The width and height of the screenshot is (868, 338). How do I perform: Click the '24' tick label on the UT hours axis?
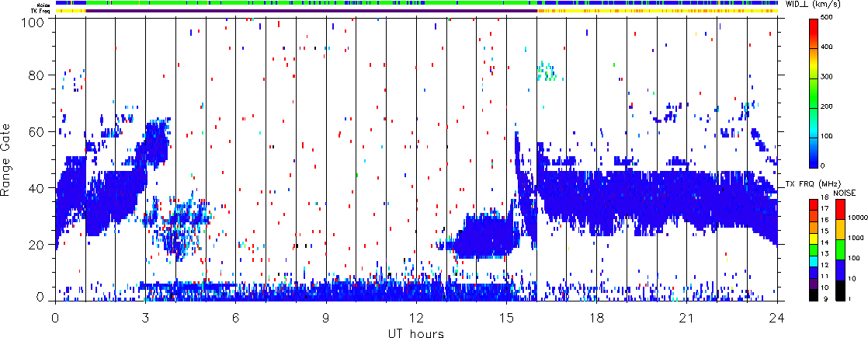(777, 316)
